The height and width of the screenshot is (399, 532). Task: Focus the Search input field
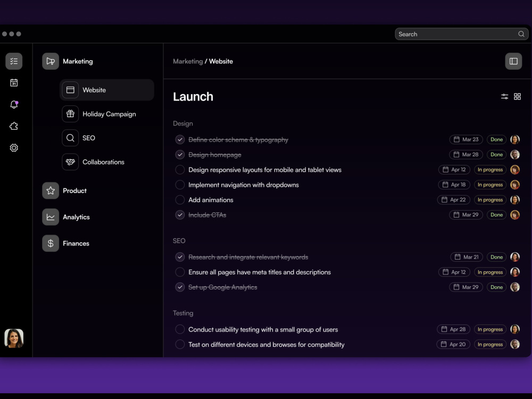point(462,34)
